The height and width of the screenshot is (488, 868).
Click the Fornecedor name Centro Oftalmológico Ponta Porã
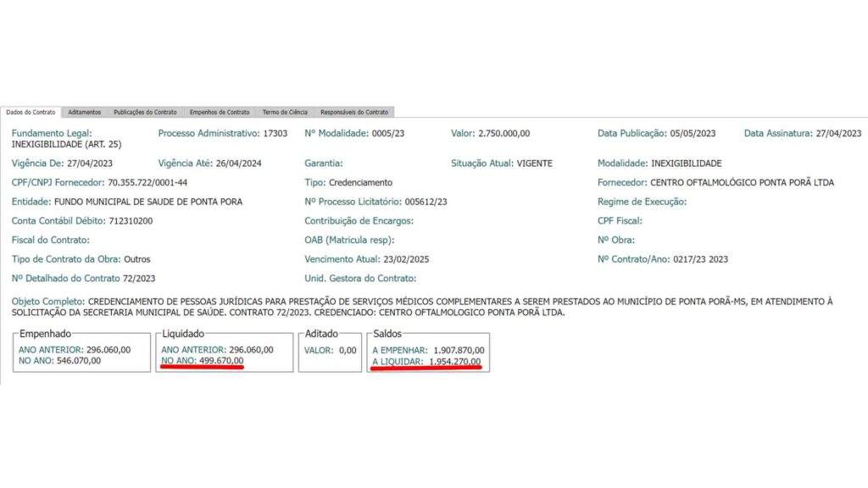click(742, 182)
